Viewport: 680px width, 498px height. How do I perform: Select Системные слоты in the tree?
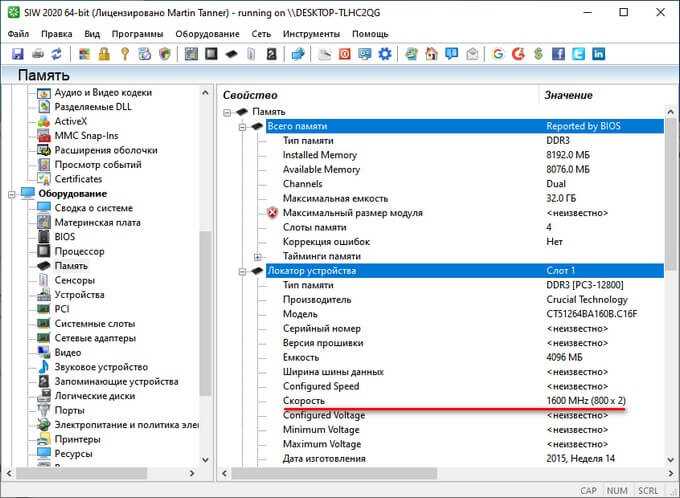pyautogui.click(x=95, y=324)
